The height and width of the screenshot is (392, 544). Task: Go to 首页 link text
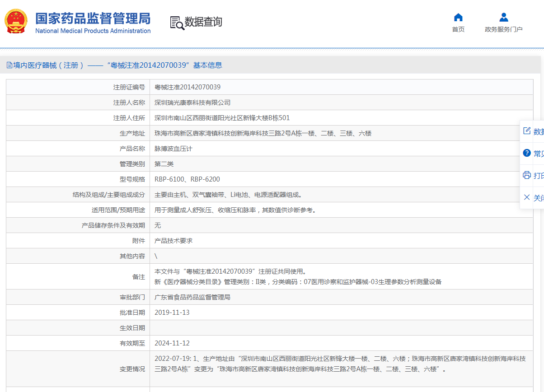458,29
